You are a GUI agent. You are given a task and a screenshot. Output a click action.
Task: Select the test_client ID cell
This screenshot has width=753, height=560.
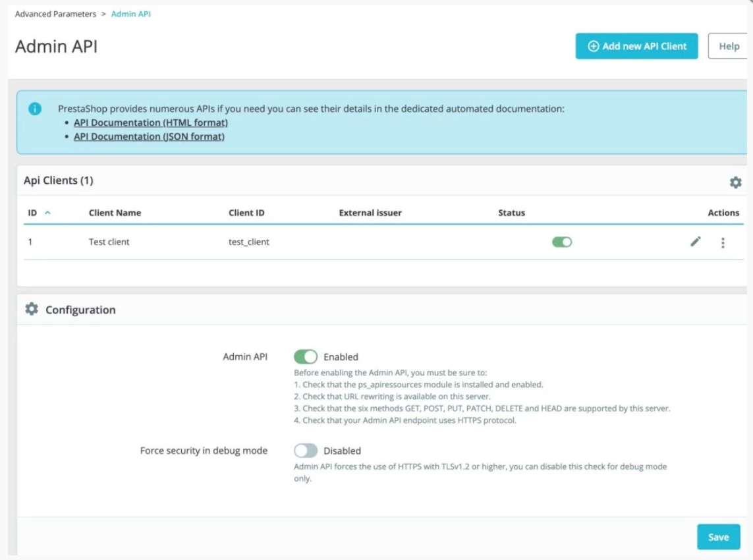(x=249, y=242)
